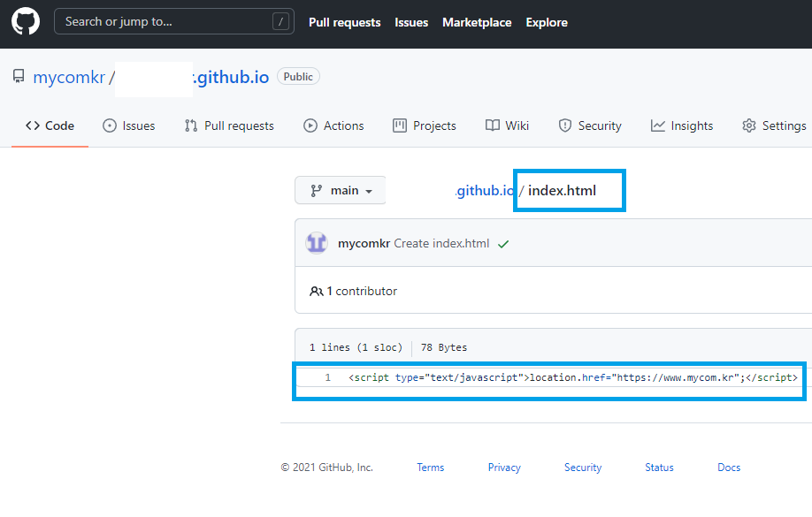Click the slash shortcut key icon
The image size is (812, 517).
pos(280,22)
